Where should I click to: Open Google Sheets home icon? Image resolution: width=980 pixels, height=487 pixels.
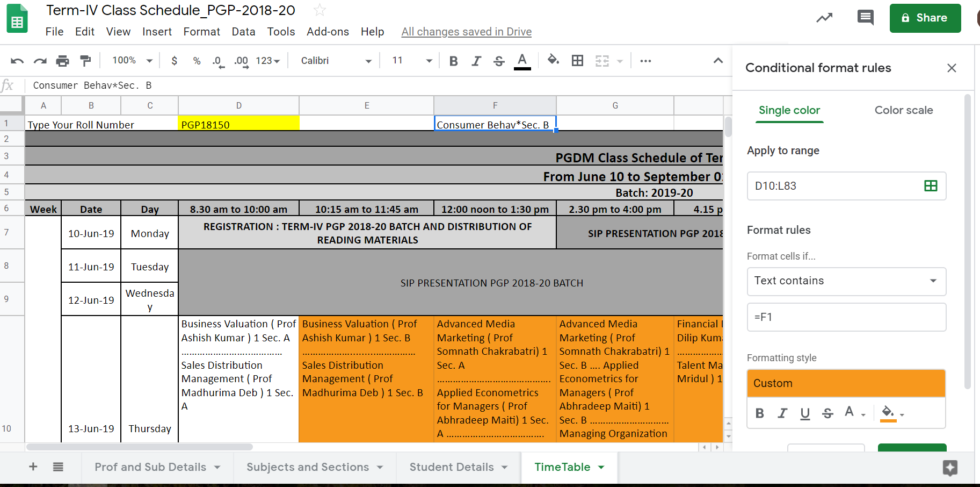pyautogui.click(x=17, y=19)
